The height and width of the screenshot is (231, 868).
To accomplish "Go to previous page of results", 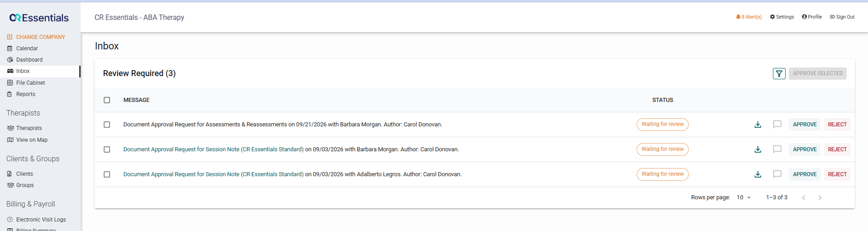I will (x=803, y=197).
